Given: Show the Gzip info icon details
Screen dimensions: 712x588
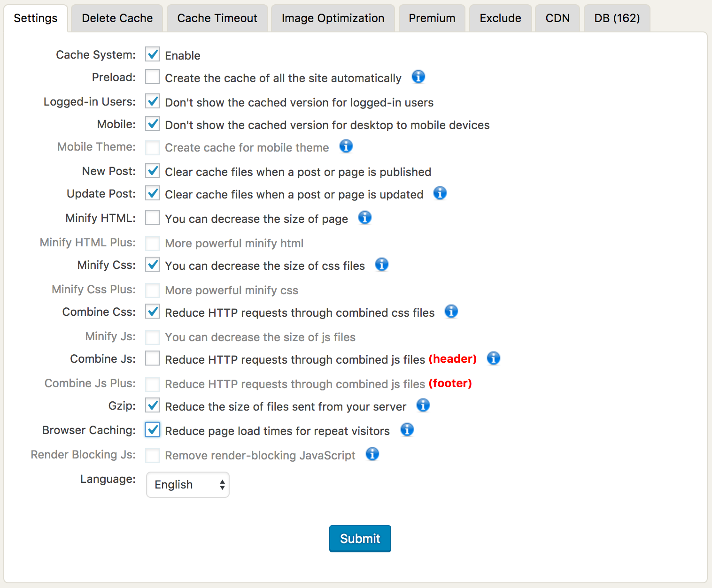Looking at the screenshot, I should coord(423,405).
